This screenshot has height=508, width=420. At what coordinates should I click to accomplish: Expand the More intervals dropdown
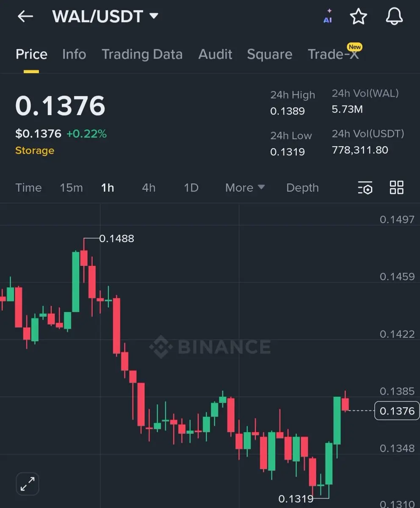[245, 188]
